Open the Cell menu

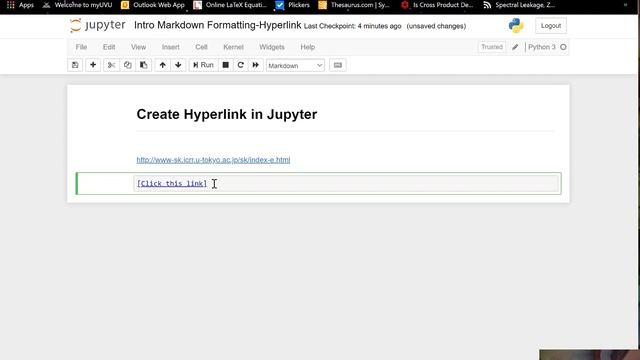pos(201,47)
